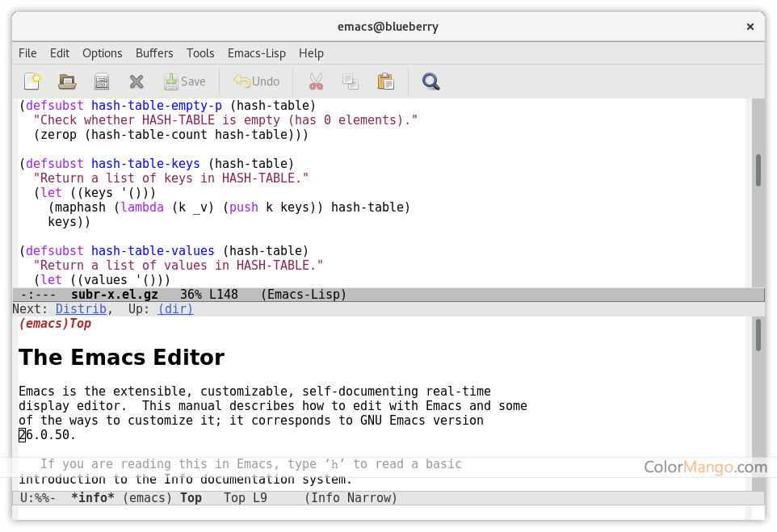Follow the Distrib link in Info header
The image size is (777, 532).
81,309
